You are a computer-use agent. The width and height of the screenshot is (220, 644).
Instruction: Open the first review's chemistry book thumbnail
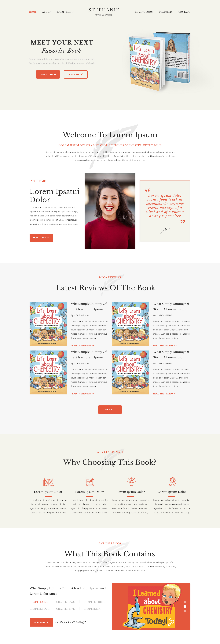pos(48,324)
